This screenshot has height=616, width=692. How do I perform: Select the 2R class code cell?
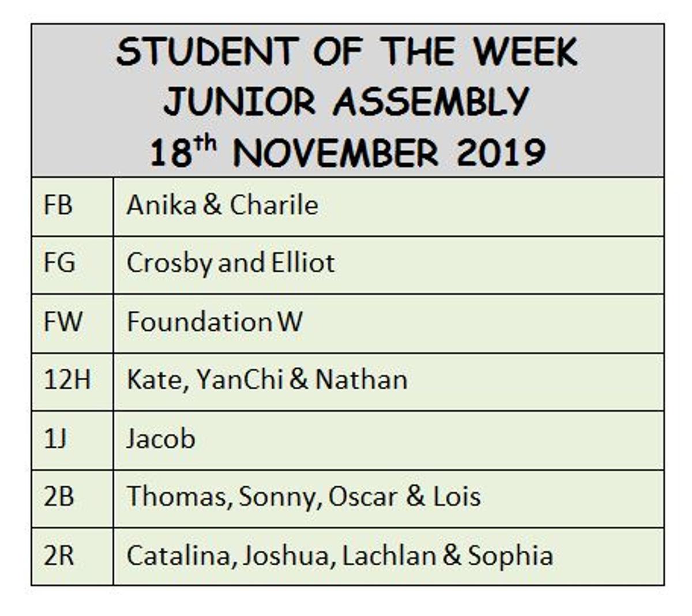tap(73, 557)
